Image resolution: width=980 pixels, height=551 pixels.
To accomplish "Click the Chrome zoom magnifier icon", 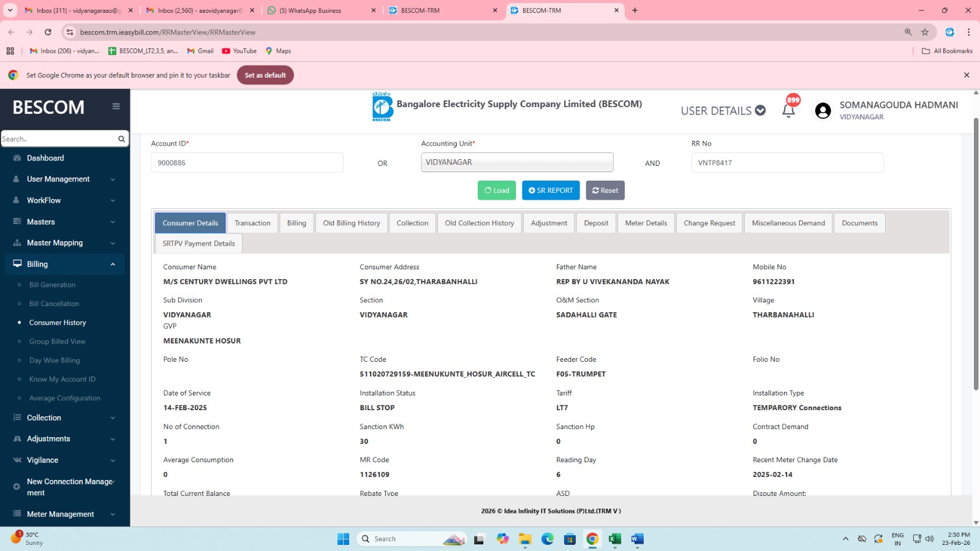I will (908, 32).
